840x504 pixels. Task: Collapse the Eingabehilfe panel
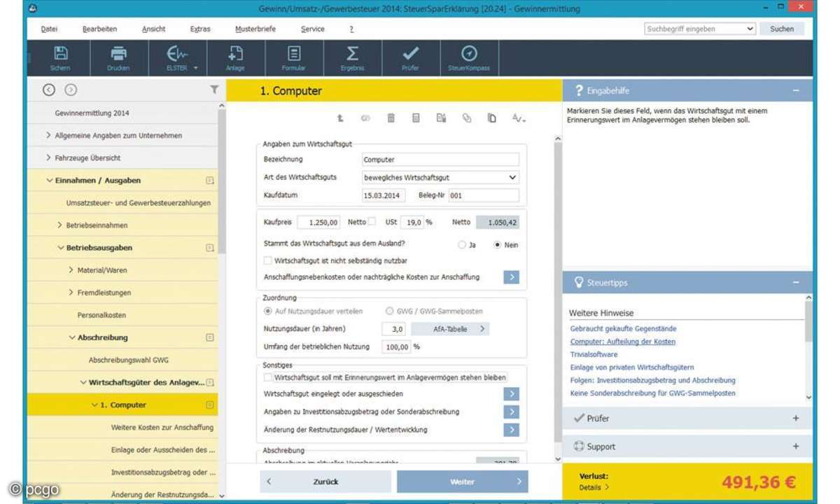tap(796, 91)
